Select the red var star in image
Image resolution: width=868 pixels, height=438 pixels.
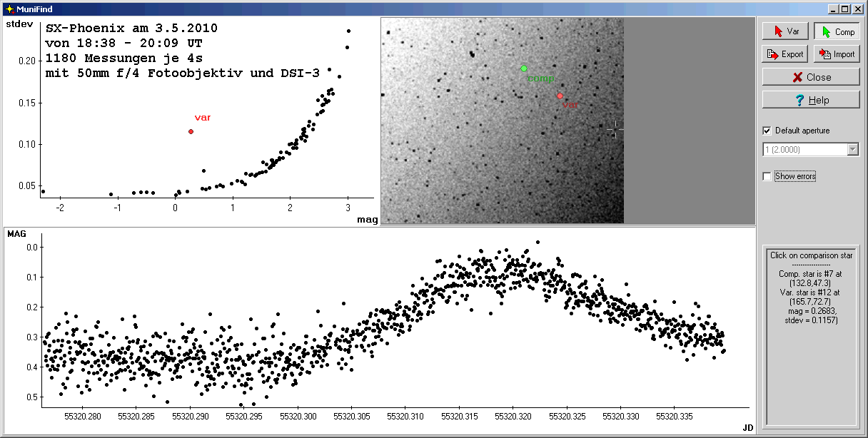(x=560, y=96)
